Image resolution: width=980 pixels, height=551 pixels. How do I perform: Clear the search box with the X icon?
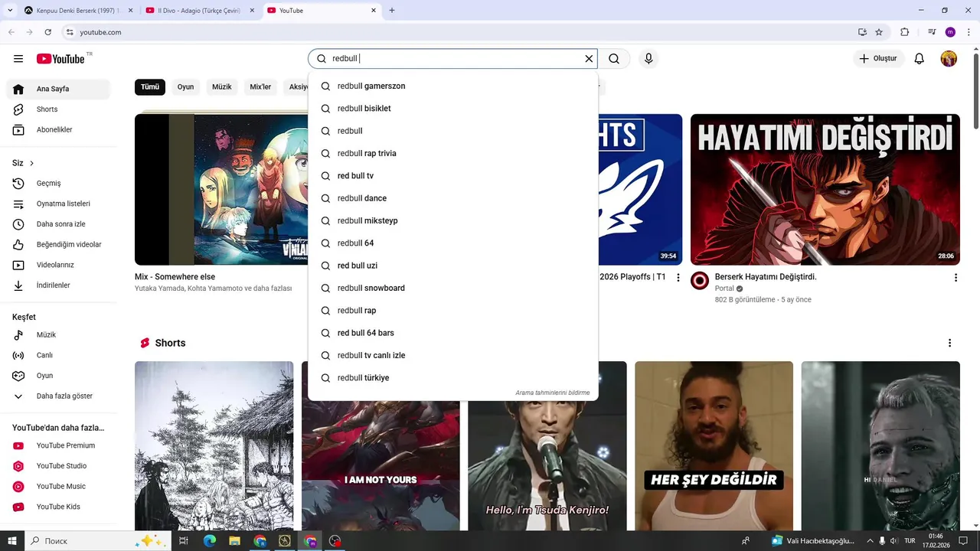pos(589,59)
